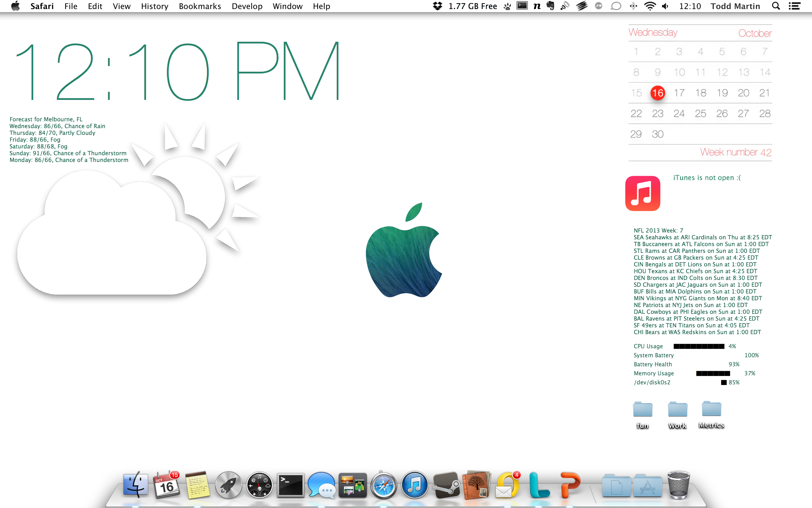Open the photo thumbnails app in Dock

[x=353, y=485]
